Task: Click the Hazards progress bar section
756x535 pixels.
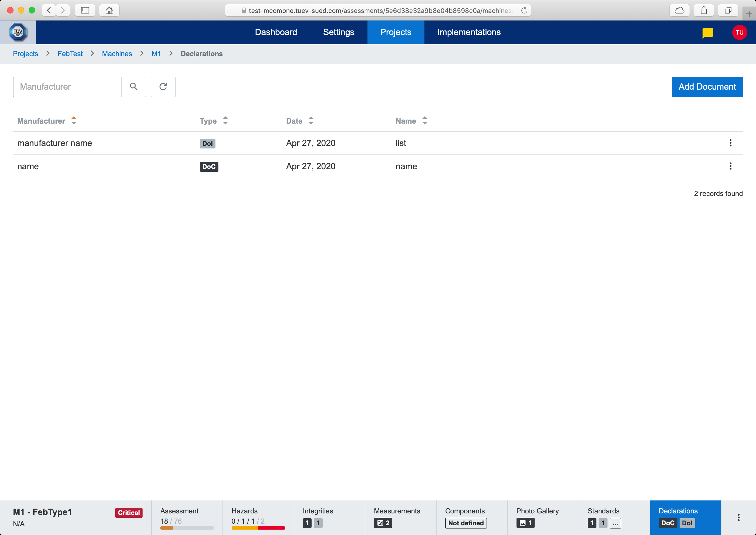Action: (258, 517)
